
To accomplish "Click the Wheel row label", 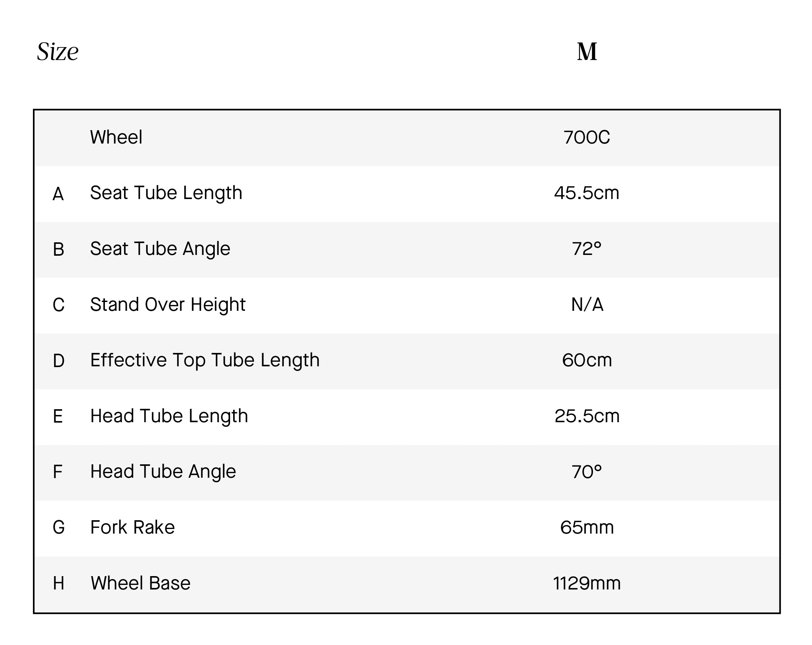I will pyautogui.click(x=116, y=137).
